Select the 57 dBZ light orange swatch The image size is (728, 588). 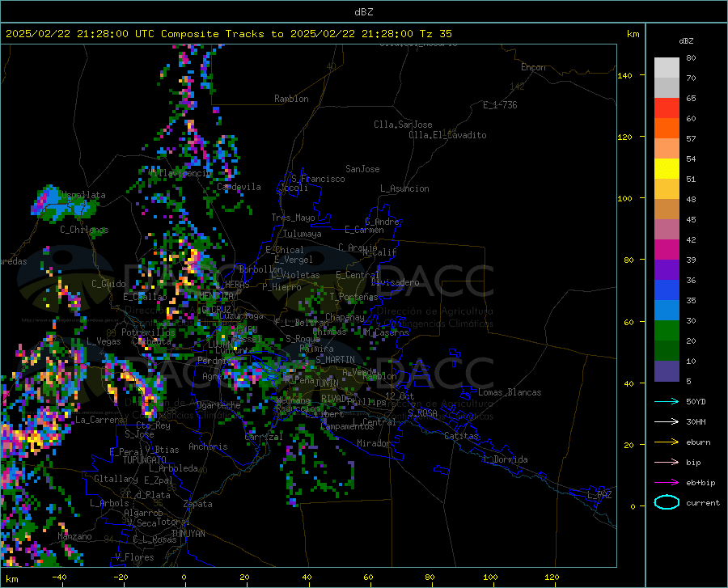(x=667, y=149)
